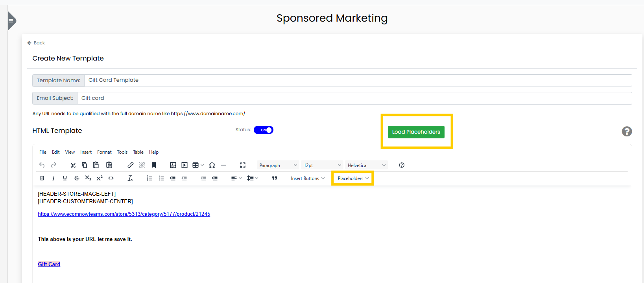Image resolution: width=644 pixels, height=283 pixels.
Task: Insert a numbered list
Action: (149, 178)
